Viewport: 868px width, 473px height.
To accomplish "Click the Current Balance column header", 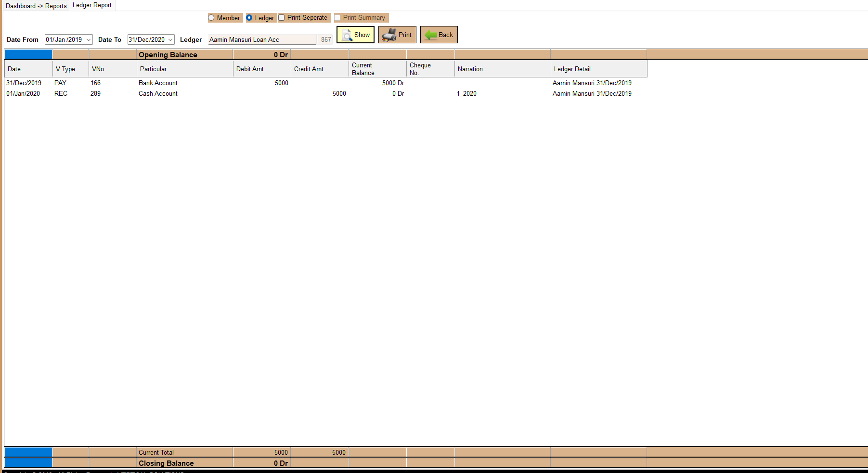I will 377,69.
